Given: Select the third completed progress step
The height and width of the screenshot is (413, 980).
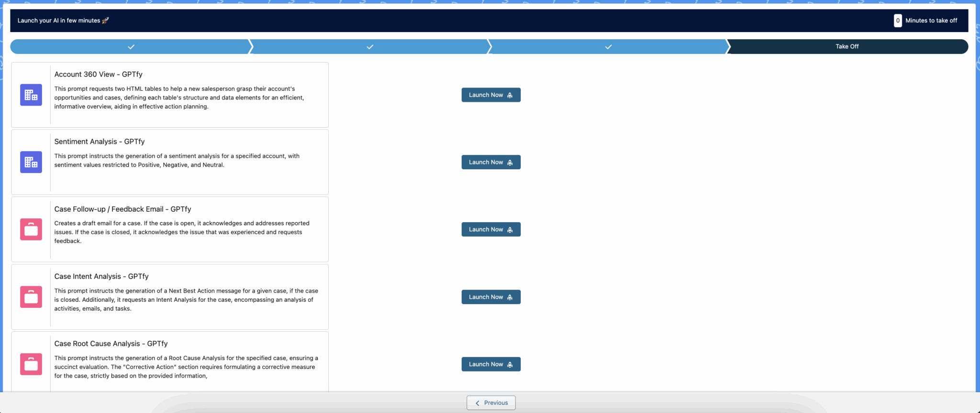Looking at the screenshot, I should [608, 47].
